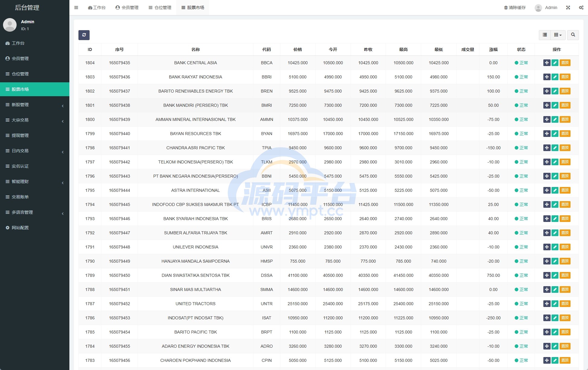
Task: Click 置顶 for AMMAN MINERAL INTERNASIONAL
Action: click(x=565, y=119)
